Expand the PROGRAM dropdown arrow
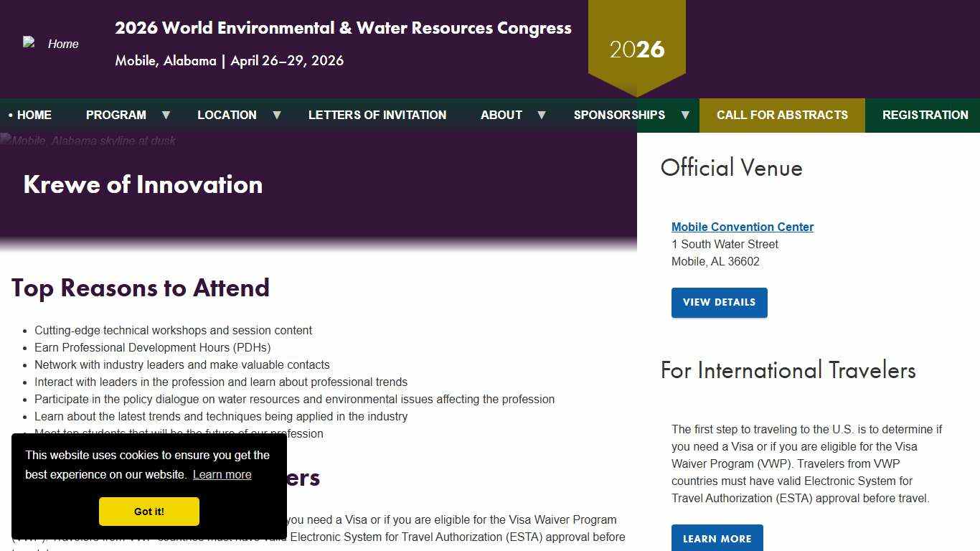This screenshot has height=551, width=980. click(x=166, y=115)
